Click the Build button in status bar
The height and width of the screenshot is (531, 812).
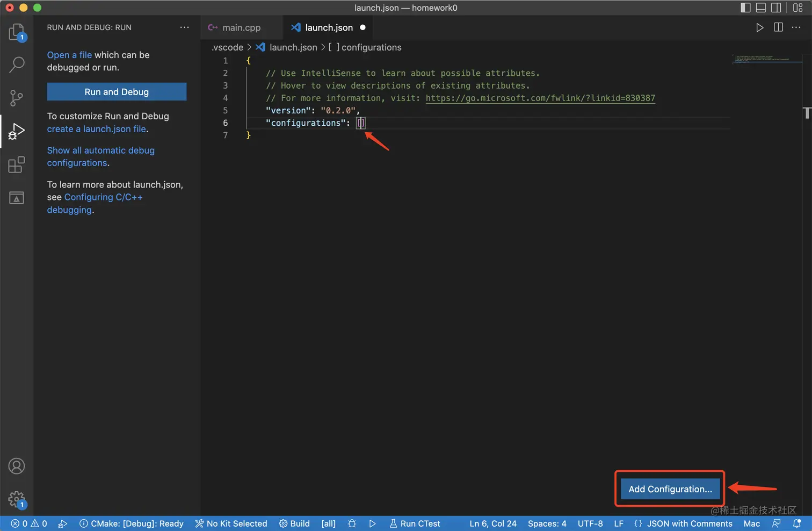pos(294,523)
